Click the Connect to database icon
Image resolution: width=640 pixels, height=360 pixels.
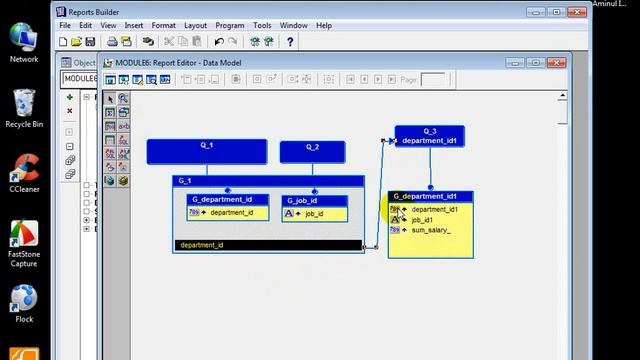148,42
